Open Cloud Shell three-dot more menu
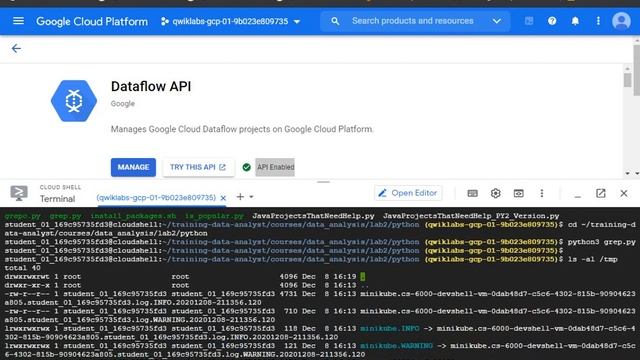 542,193
